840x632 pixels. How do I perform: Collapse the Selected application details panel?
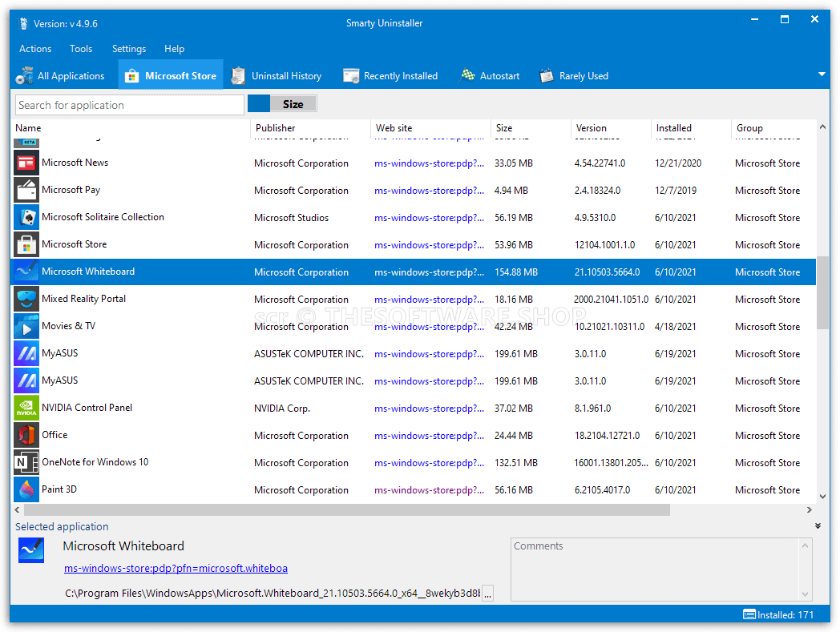tap(818, 526)
